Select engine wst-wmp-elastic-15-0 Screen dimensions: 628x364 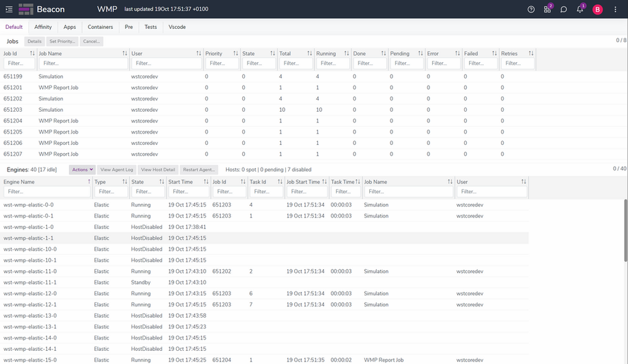click(x=264, y=360)
